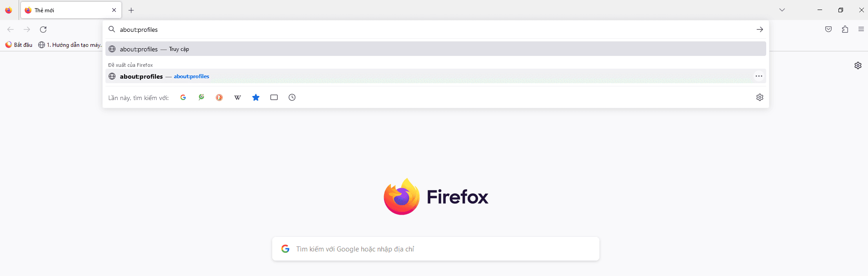This screenshot has width=868, height=276.
Task: Expand the list all tabs chevron
Action: tap(782, 10)
